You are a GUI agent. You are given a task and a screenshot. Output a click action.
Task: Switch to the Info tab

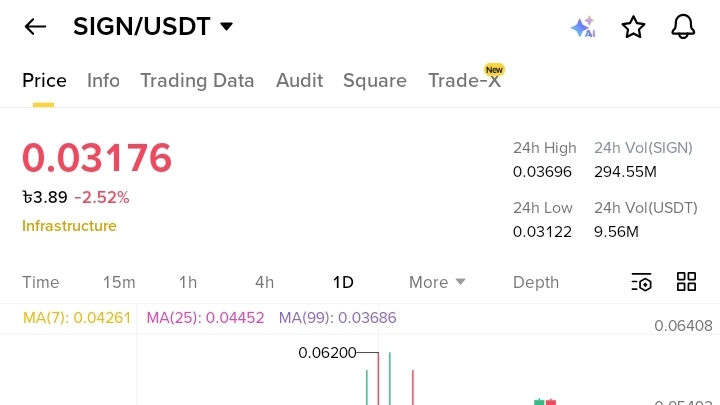click(103, 81)
